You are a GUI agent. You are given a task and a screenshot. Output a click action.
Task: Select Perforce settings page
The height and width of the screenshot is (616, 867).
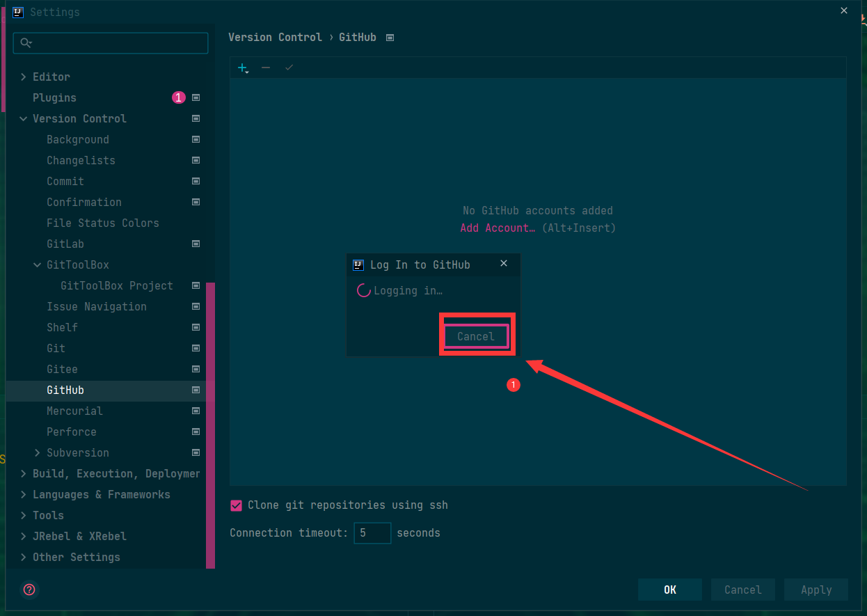click(x=72, y=432)
